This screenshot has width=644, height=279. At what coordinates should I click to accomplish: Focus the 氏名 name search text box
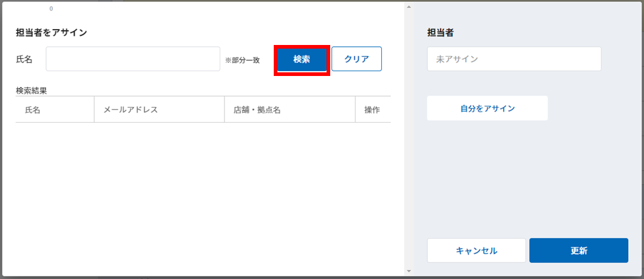click(133, 59)
